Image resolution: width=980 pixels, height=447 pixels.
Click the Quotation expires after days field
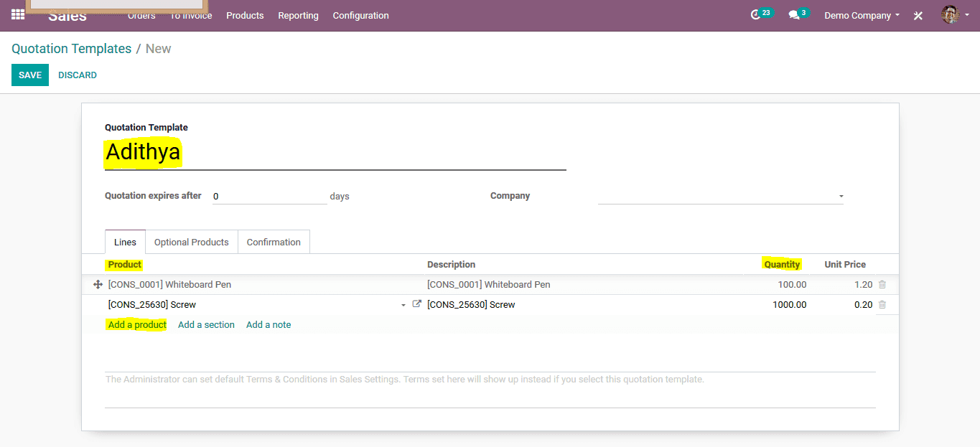[270, 196]
